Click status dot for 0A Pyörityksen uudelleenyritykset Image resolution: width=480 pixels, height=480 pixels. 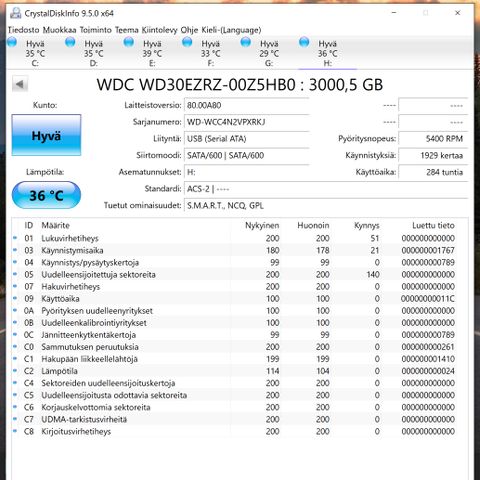pos(15,310)
